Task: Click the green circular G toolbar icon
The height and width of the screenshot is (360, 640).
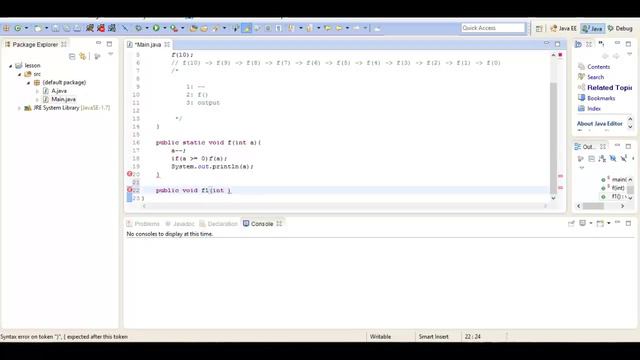Action: tap(18, 28)
